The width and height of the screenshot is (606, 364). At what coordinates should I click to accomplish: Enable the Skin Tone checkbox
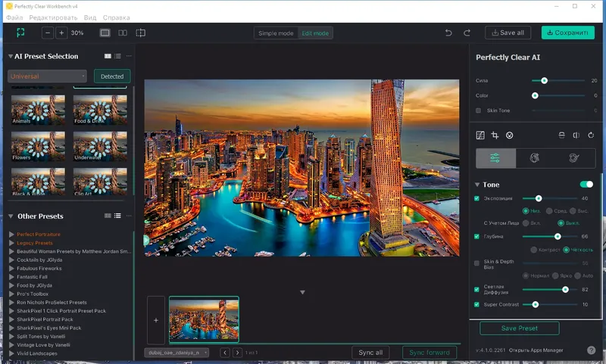point(478,110)
